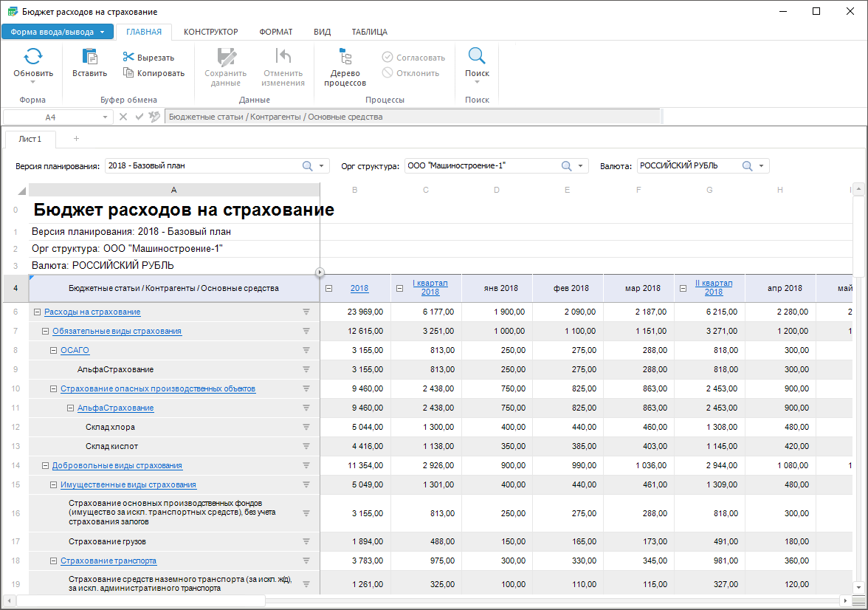The width and height of the screenshot is (868, 610).
Task: Switch to the ТАБЛИЦА ribbon tab
Action: point(369,32)
